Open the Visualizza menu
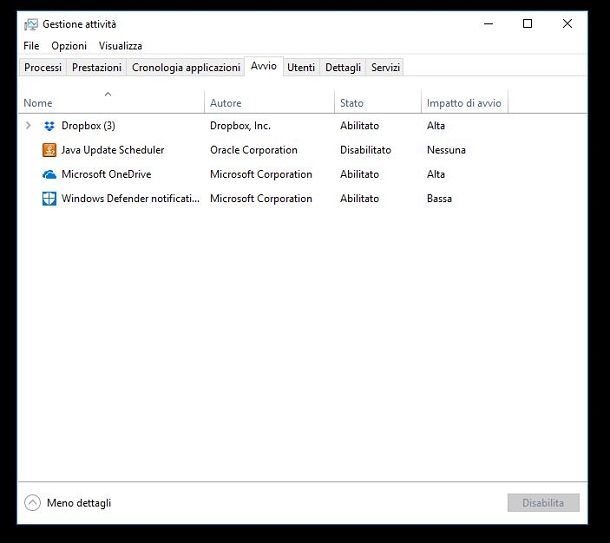610x543 pixels. [120, 46]
